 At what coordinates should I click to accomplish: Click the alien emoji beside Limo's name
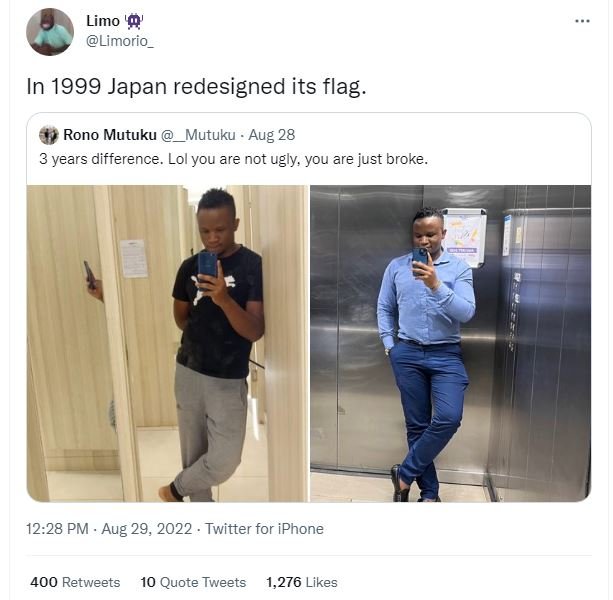click(x=135, y=21)
